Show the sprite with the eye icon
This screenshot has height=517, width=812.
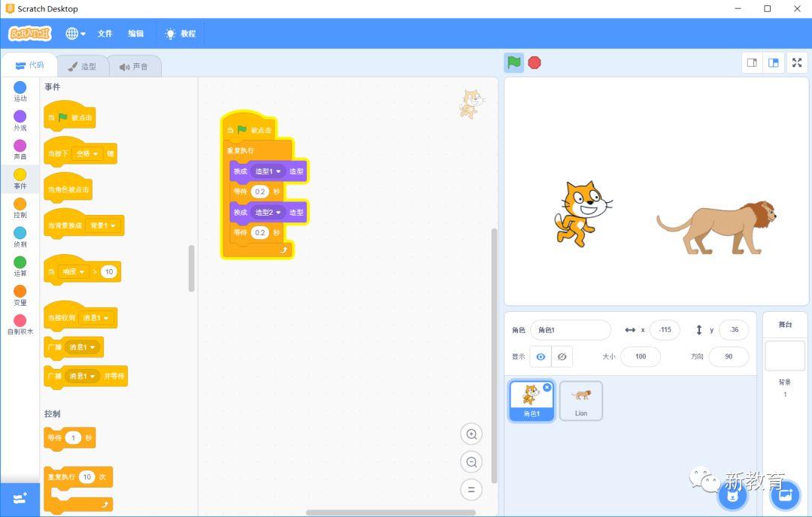[x=541, y=357]
